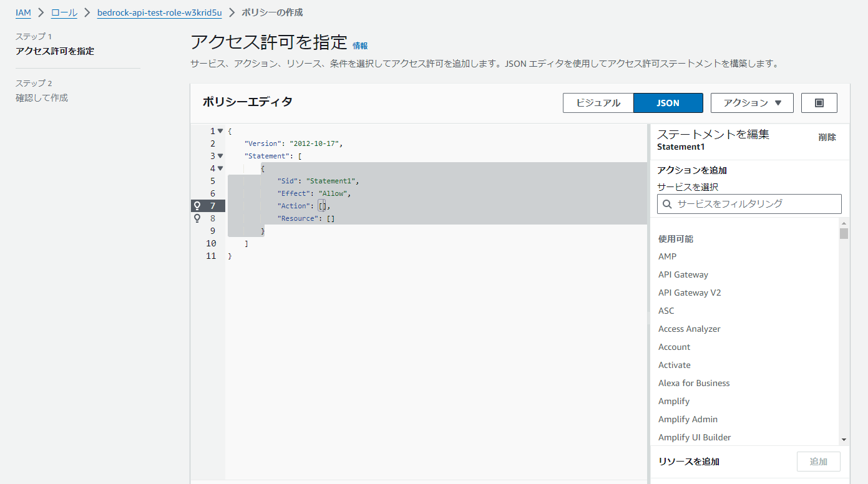The height and width of the screenshot is (484, 868).
Task: Go to the ロール breadcrumb link
Action: pyautogui.click(x=64, y=12)
